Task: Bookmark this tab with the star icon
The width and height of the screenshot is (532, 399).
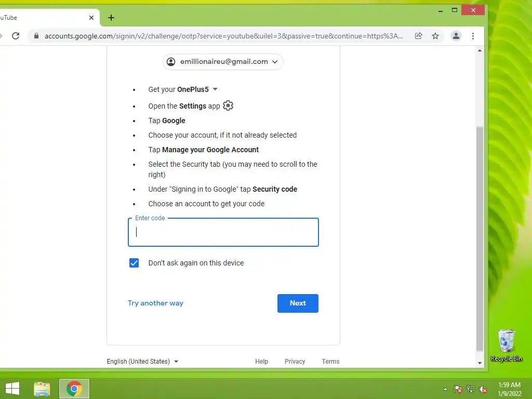Action: click(435, 36)
